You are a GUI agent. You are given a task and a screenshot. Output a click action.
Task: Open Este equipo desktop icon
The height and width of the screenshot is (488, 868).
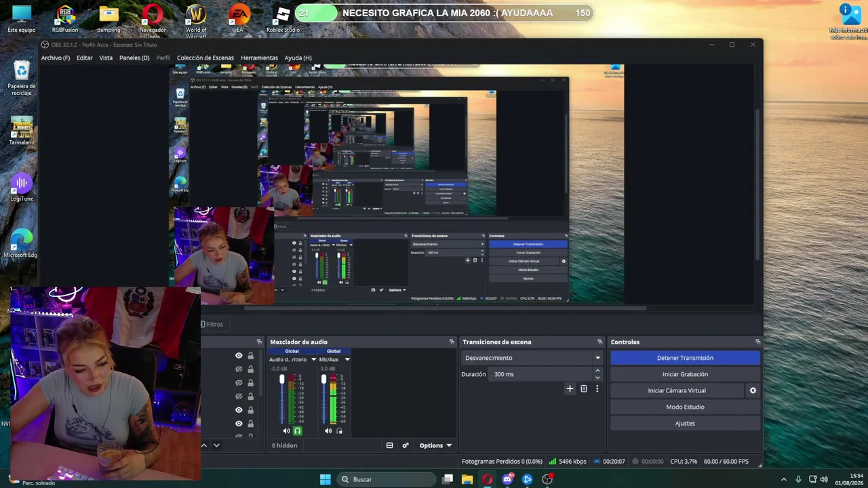click(22, 18)
